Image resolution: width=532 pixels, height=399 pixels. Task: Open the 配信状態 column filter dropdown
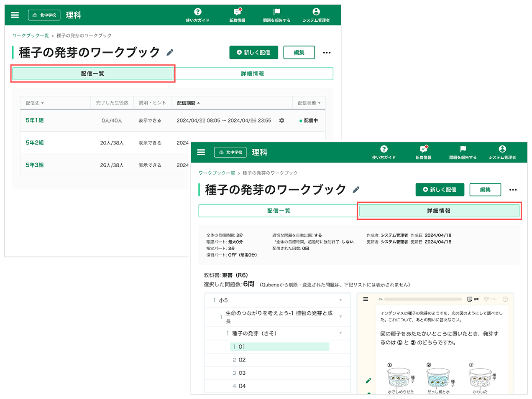pyautogui.click(x=309, y=103)
